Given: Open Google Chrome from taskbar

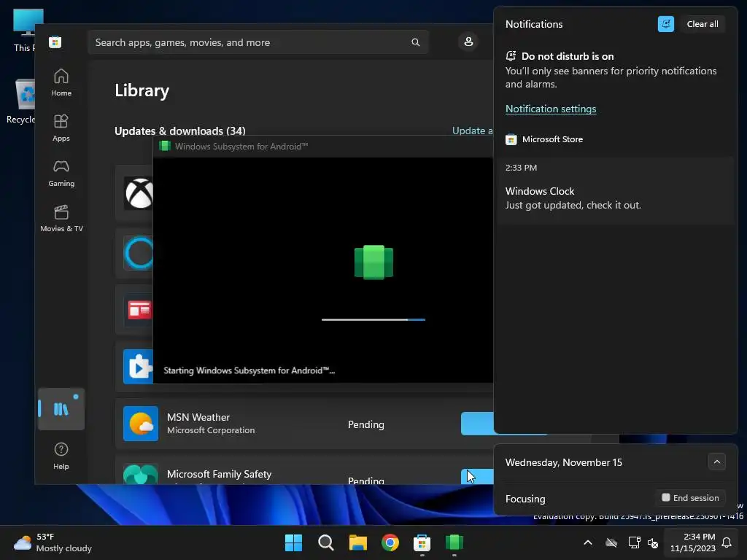Looking at the screenshot, I should click(390, 542).
